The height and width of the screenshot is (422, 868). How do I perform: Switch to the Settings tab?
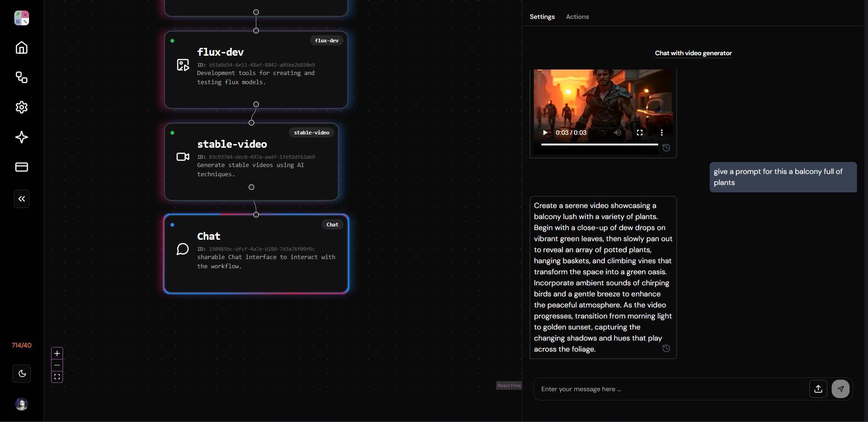(542, 17)
